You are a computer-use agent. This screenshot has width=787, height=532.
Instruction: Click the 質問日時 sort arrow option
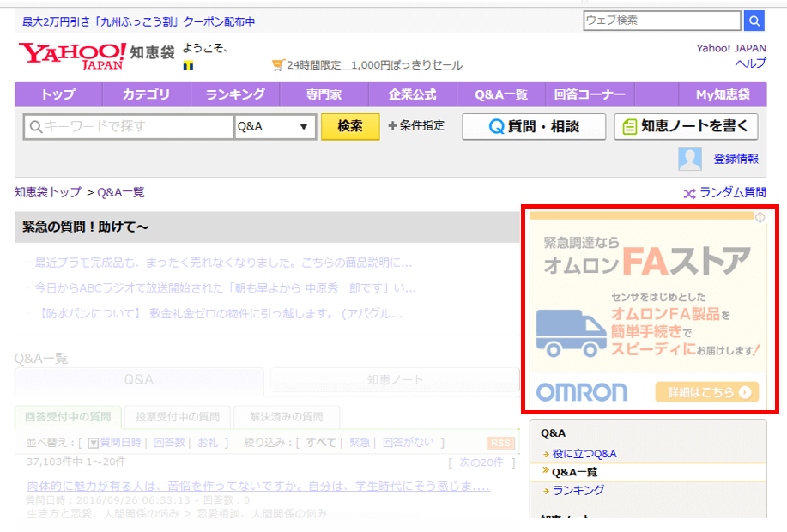pyautogui.click(x=115, y=443)
